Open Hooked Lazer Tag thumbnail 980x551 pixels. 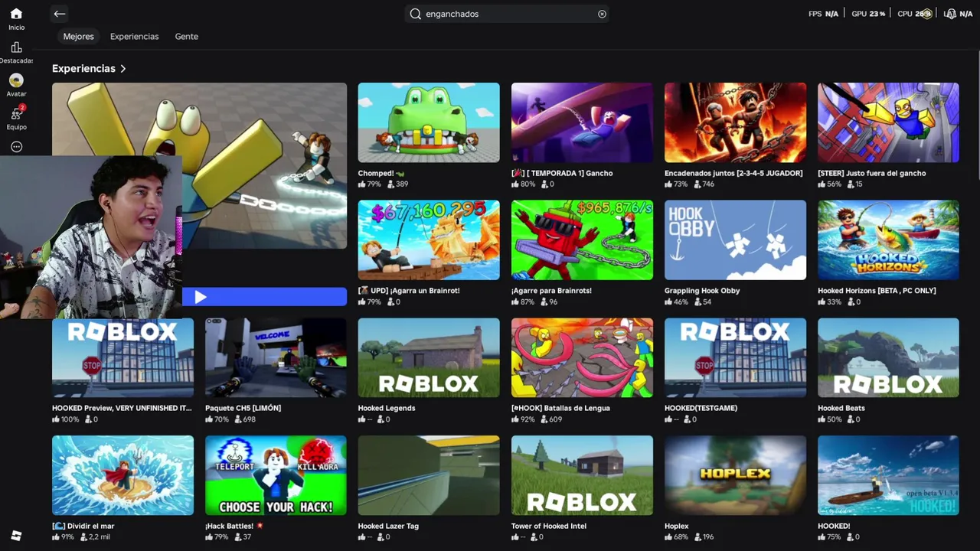click(429, 475)
